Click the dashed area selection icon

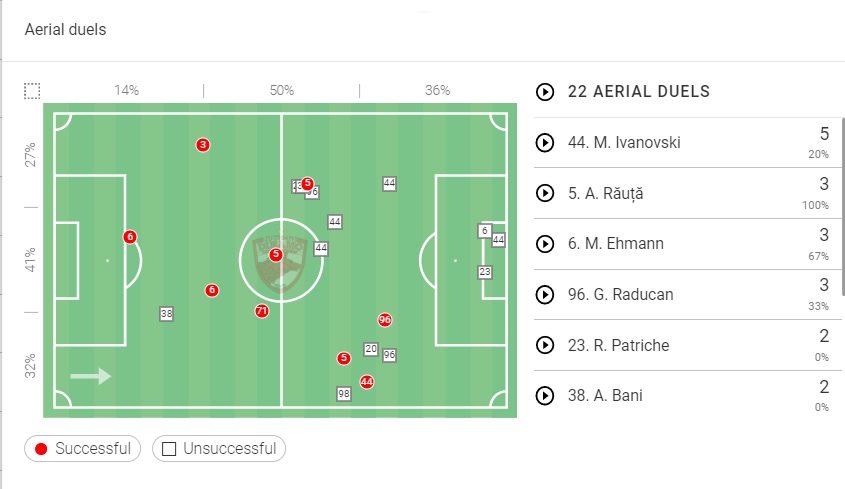(x=32, y=91)
